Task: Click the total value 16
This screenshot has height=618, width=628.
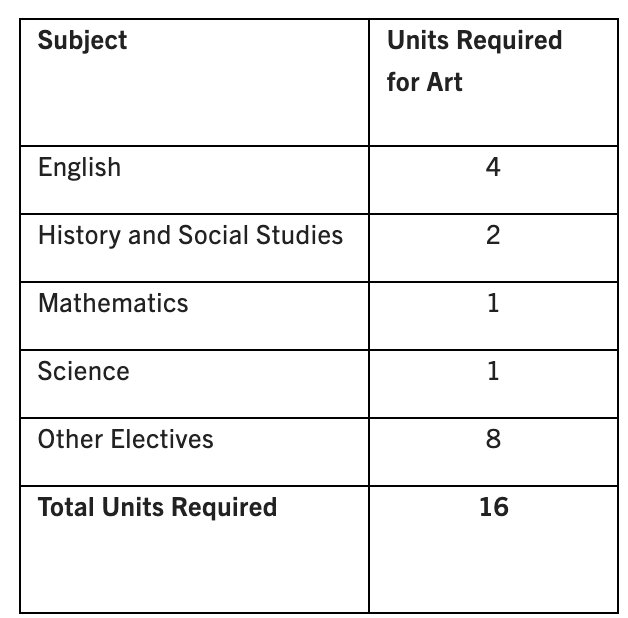Action: point(494,507)
